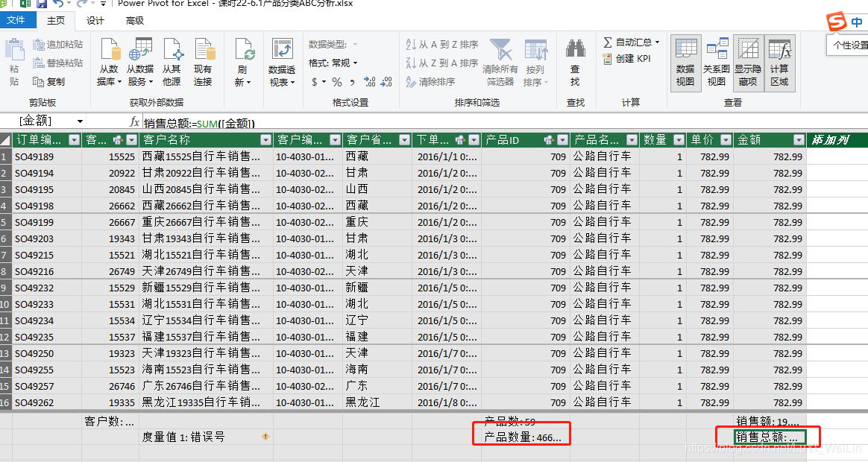
Task: Click the 复制 copy button
Action: (49, 82)
